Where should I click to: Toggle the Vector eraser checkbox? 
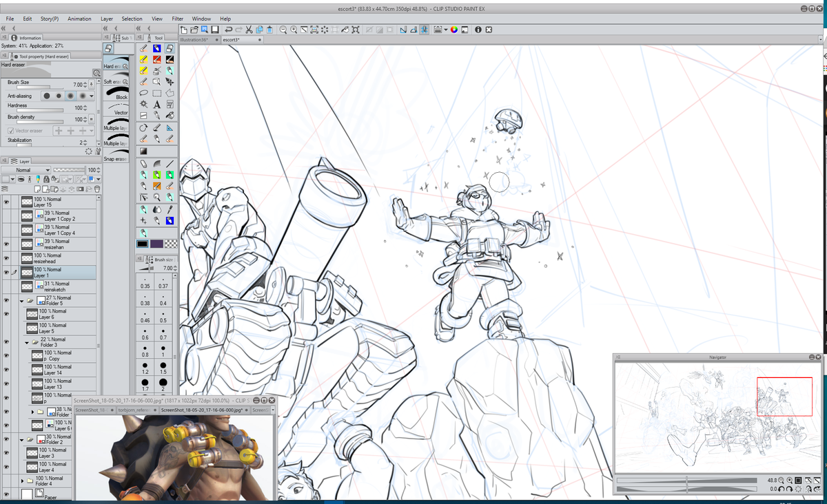click(10, 130)
